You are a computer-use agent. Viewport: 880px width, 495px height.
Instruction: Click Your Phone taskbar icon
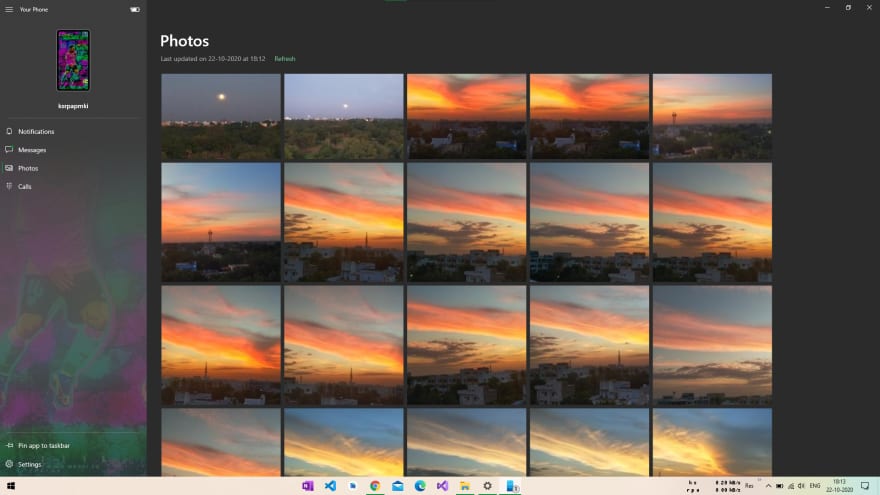pyautogui.click(x=512, y=486)
